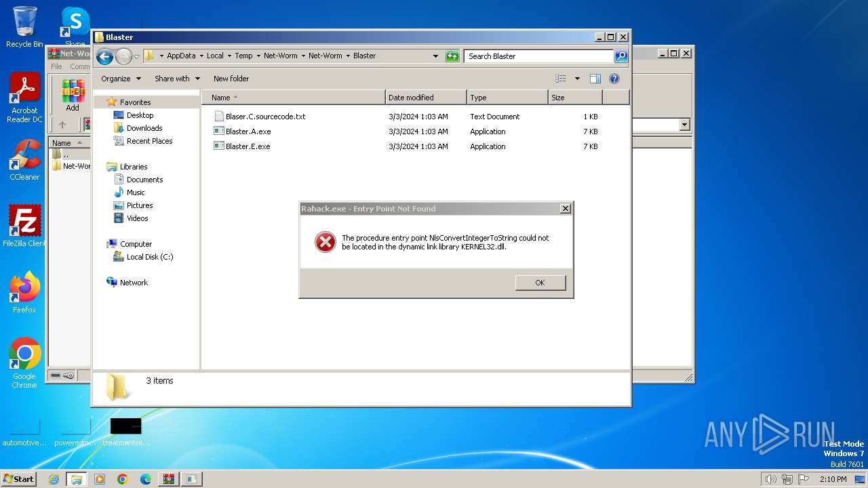
Task: Open address bar previous locations dropdown
Action: tap(435, 56)
